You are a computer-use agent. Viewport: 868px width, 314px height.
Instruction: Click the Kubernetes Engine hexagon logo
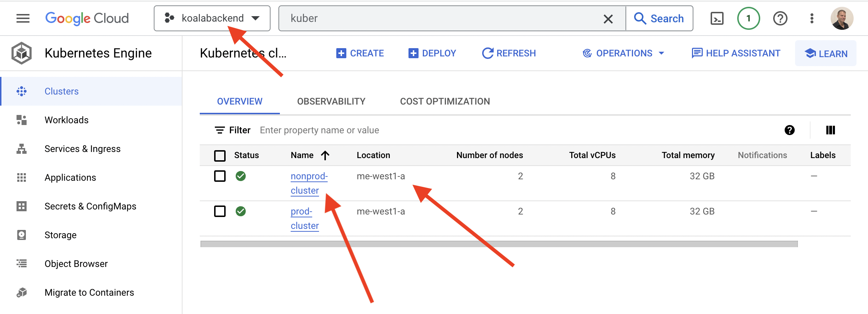[22, 53]
